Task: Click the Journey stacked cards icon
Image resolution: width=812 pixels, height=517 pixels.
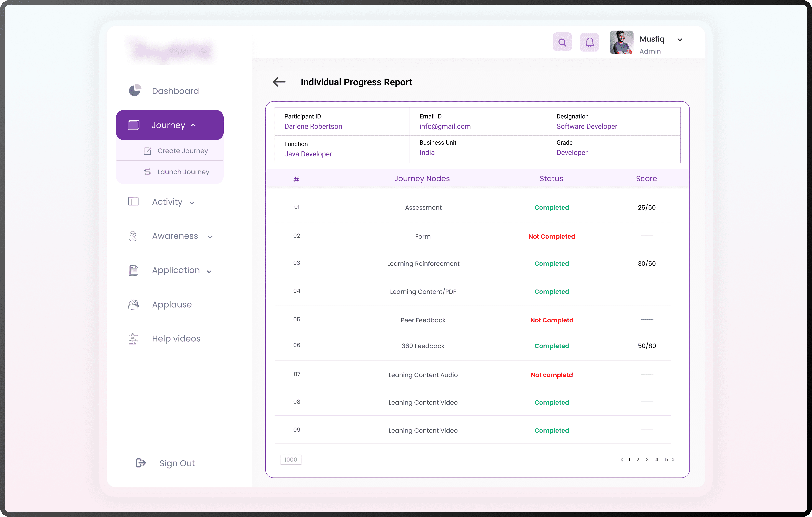Action: click(133, 125)
